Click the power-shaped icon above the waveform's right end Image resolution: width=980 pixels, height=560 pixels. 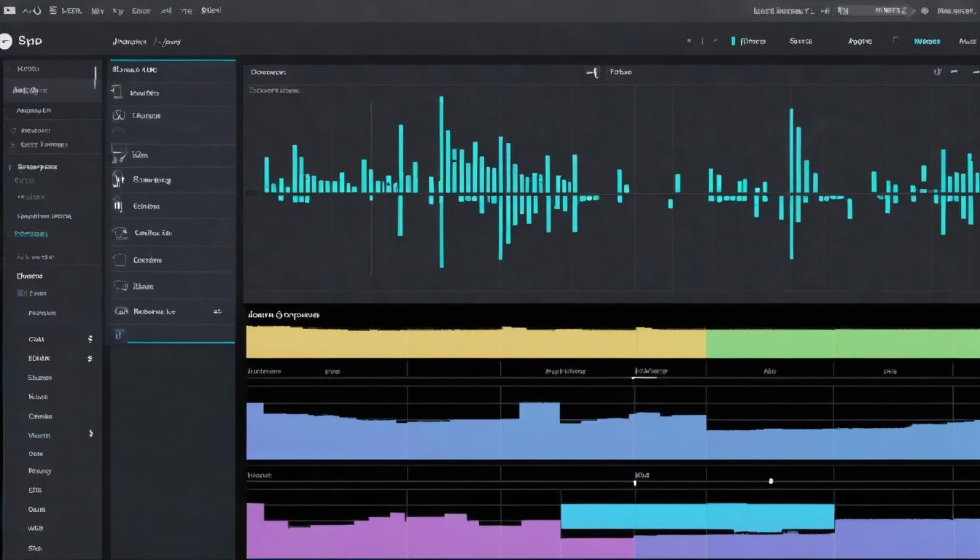(937, 71)
